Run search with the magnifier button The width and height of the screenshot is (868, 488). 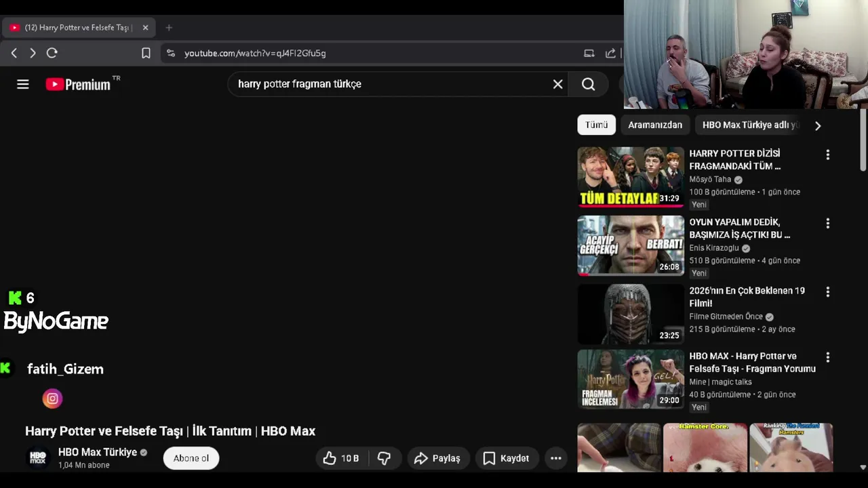[589, 84]
